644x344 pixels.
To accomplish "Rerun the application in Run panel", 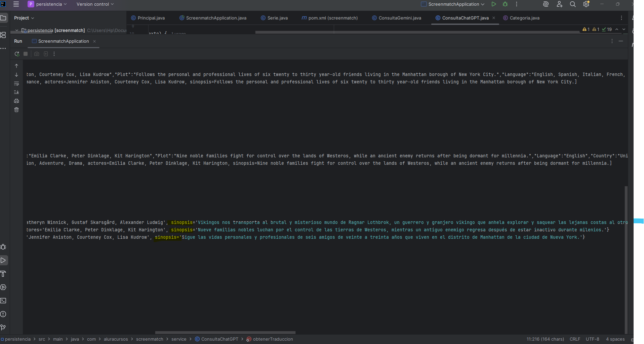I will [17, 54].
